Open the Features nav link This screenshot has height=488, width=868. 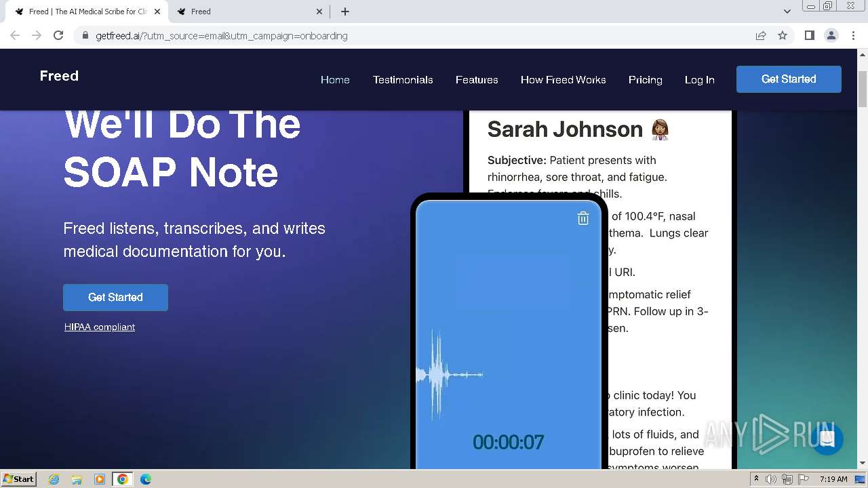(477, 80)
